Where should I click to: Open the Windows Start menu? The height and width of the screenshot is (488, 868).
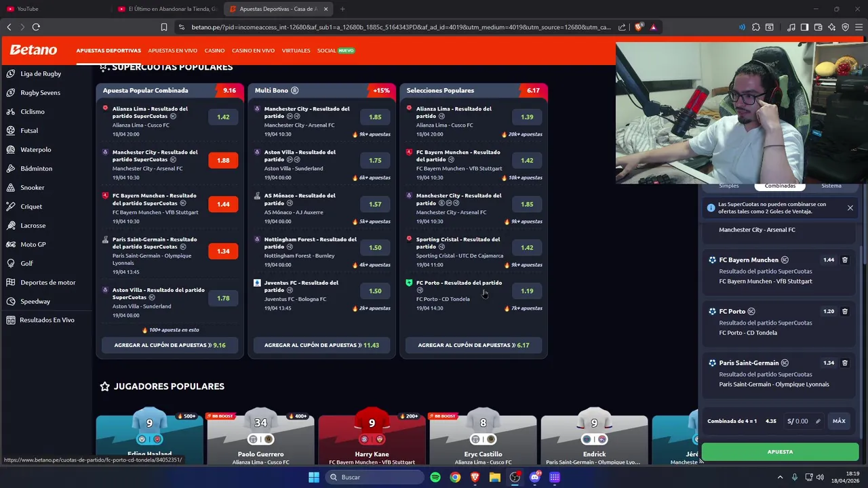click(x=314, y=477)
